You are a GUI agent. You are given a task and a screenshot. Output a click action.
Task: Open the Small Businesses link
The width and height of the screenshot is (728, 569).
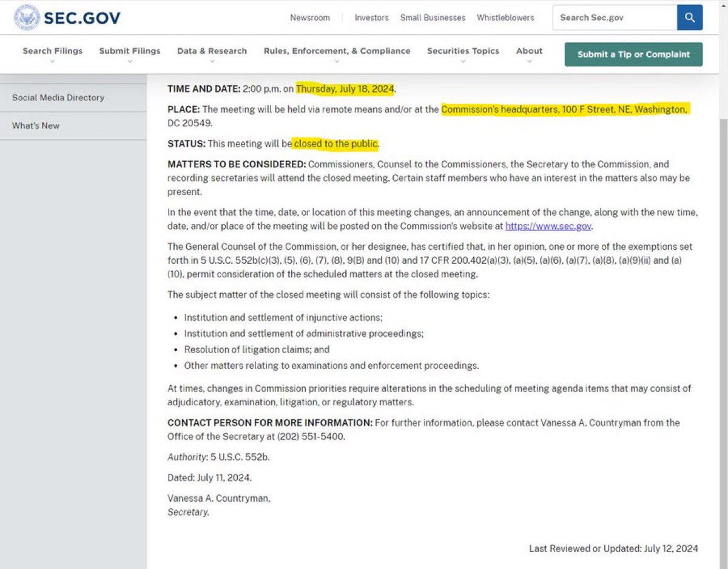tap(433, 18)
